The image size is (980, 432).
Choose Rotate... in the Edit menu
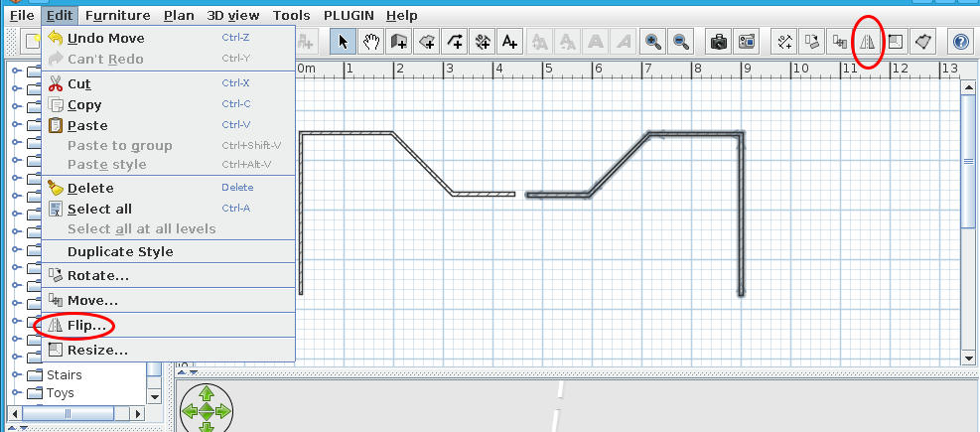click(x=168, y=276)
